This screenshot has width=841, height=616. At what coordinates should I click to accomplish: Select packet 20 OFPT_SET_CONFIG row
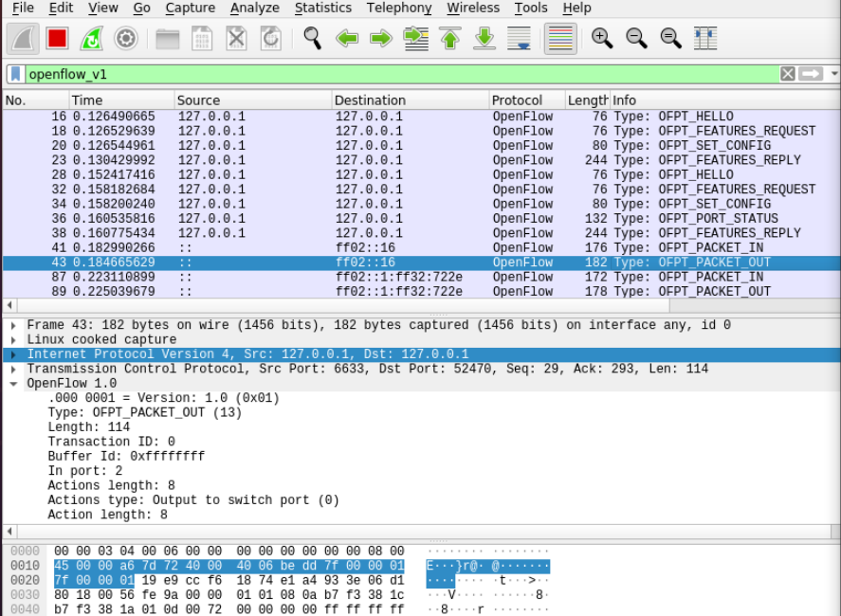[421, 145]
